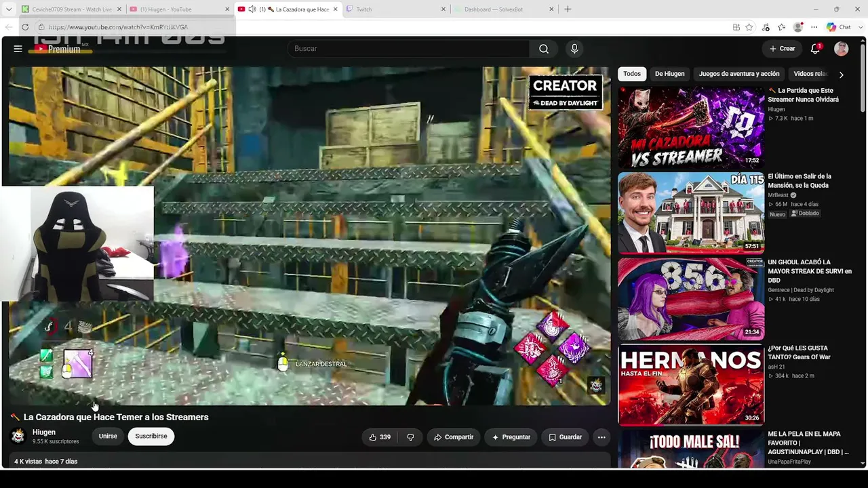Open the YouTube hamburger guide menu
868x488 pixels.
[18, 49]
